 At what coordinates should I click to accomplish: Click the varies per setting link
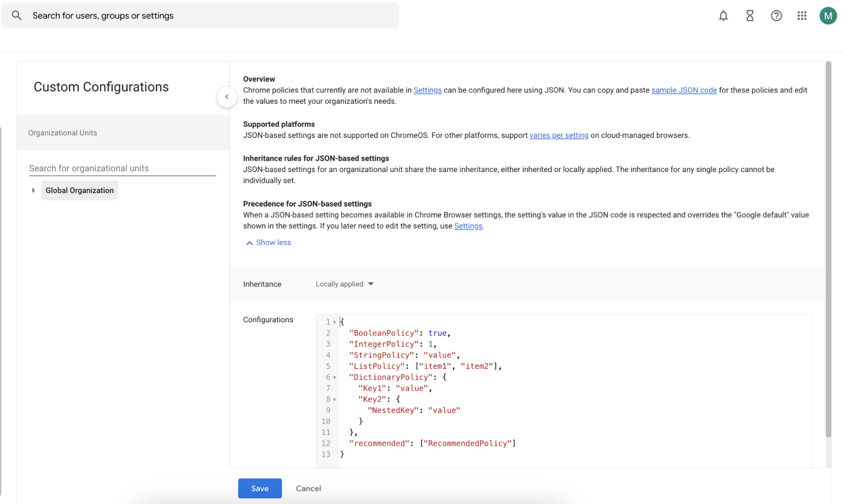coord(558,135)
